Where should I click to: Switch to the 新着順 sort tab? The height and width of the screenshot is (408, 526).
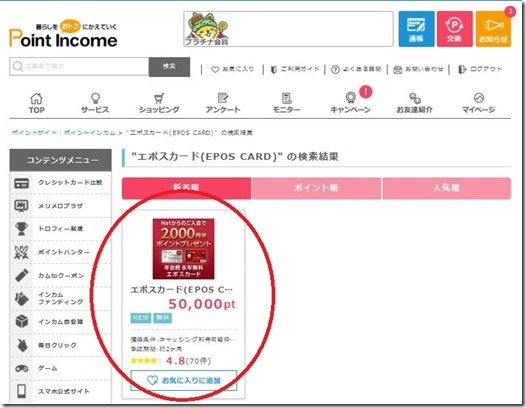click(x=186, y=188)
